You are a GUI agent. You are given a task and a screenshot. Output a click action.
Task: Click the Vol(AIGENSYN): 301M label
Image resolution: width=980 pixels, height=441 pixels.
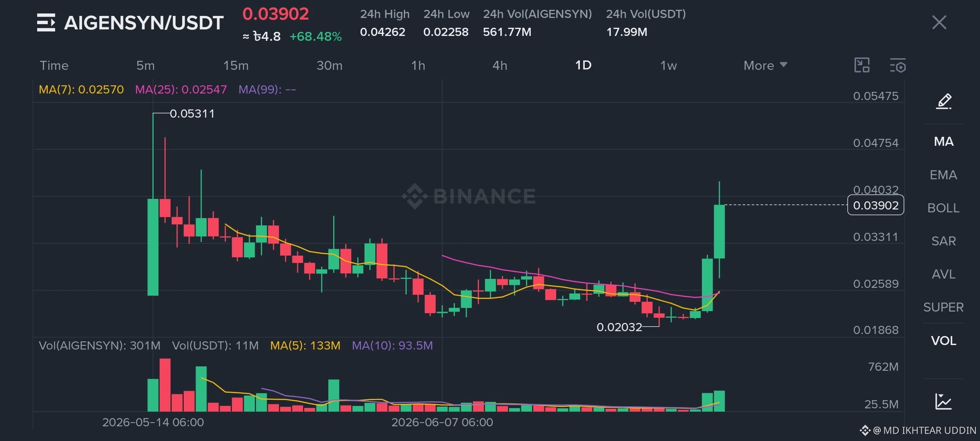100,345
